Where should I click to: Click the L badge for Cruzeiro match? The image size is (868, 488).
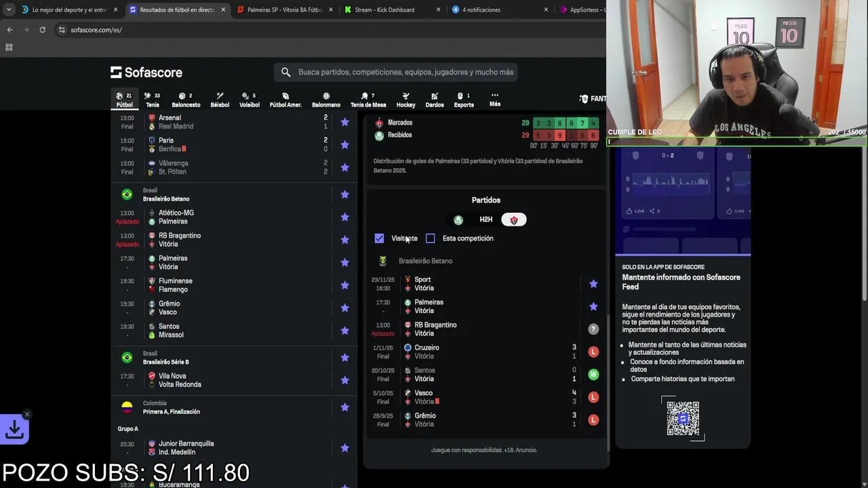click(x=593, y=352)
